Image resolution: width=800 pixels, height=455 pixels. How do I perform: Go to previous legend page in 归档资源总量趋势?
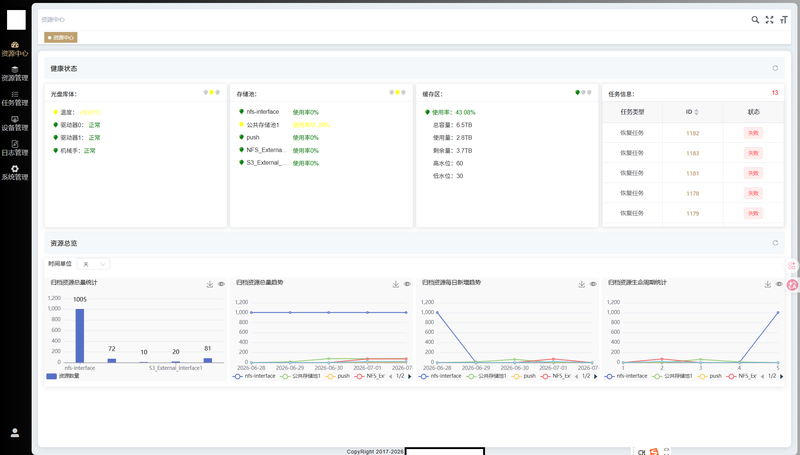tap(390, 376)
